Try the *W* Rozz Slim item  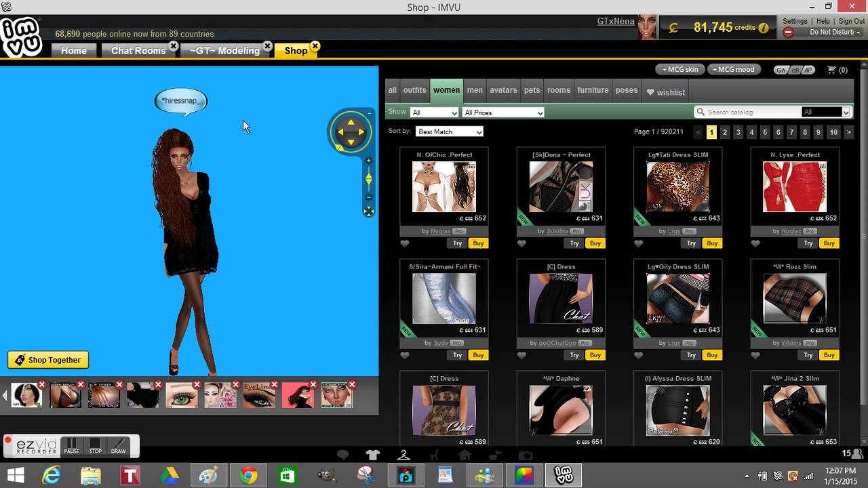pyautogui.click(x=808, y=355)
